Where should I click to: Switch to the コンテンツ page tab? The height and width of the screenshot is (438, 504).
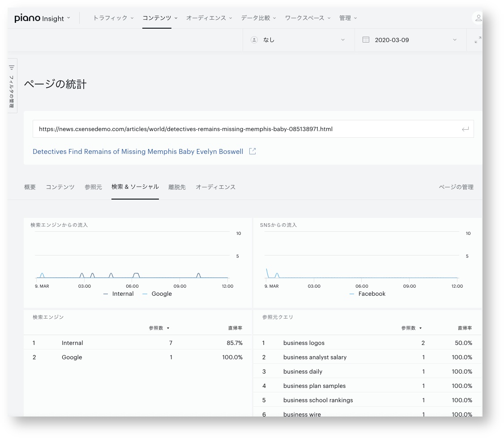click(x=60, y=187)
